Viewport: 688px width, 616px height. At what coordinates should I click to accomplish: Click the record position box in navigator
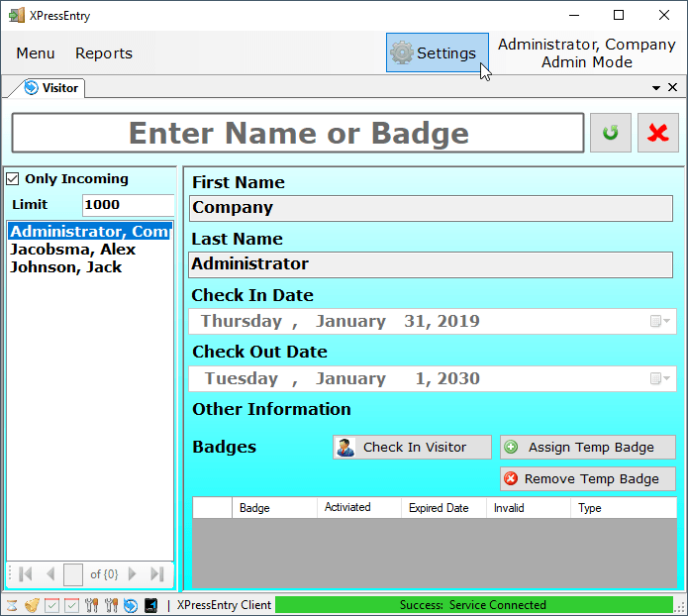tap(73, 574)
